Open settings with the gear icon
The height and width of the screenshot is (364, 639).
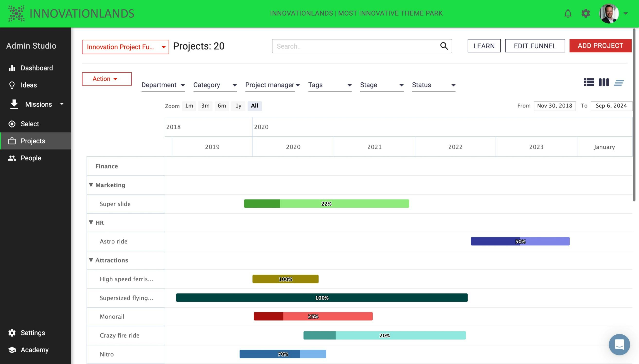click(585, 14)
